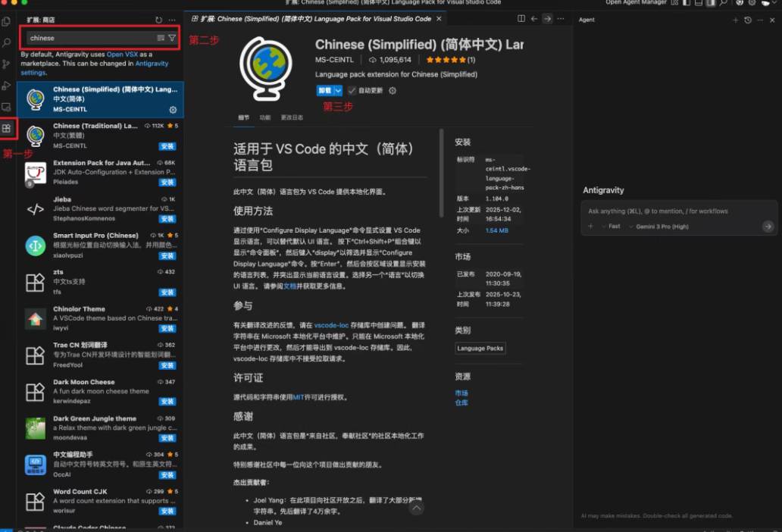This screenshot has height=532, width=782.
Task: Split the editor to the right
Action: point(521,19)
